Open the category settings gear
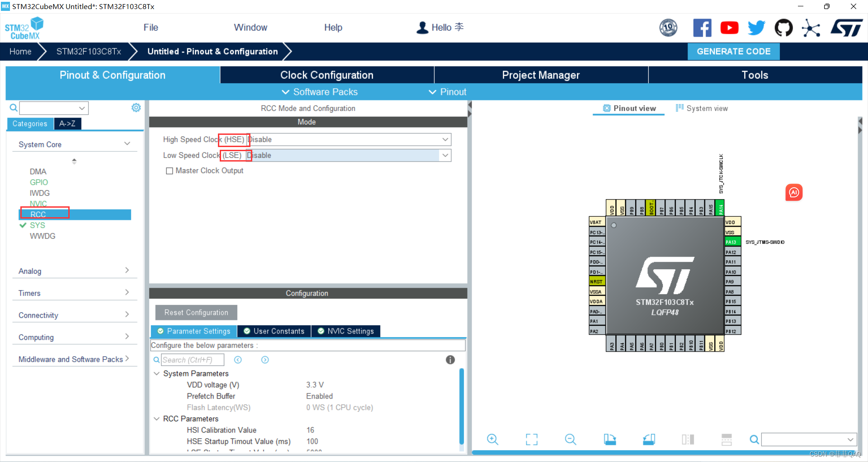The image size is (868, 462). (136, 108)
